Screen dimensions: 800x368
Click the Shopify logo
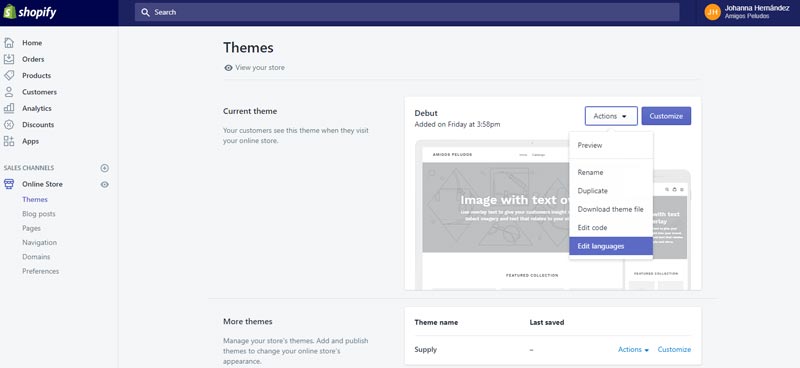(30, 12)
